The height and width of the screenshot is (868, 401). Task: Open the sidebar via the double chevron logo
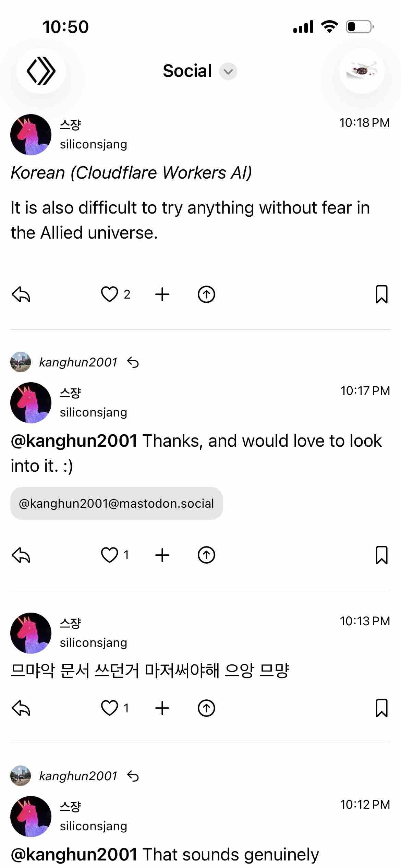click(41, 71)
